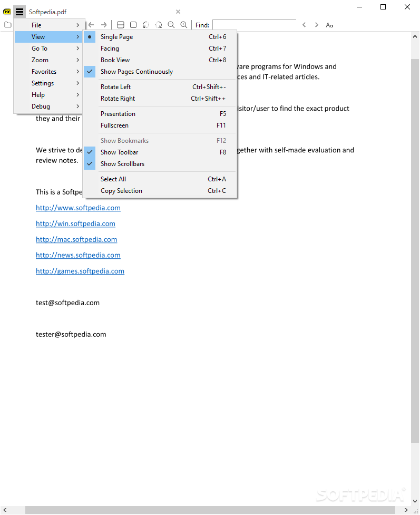Open the win.softpedia.com link
Image resolution: width=420 pixels, height=515 pixels.
click(x=75, y=224)
